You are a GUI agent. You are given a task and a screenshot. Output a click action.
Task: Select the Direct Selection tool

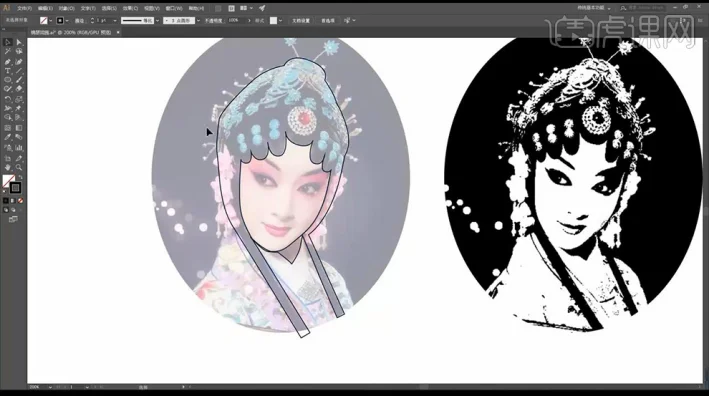(x=19, y=42)
